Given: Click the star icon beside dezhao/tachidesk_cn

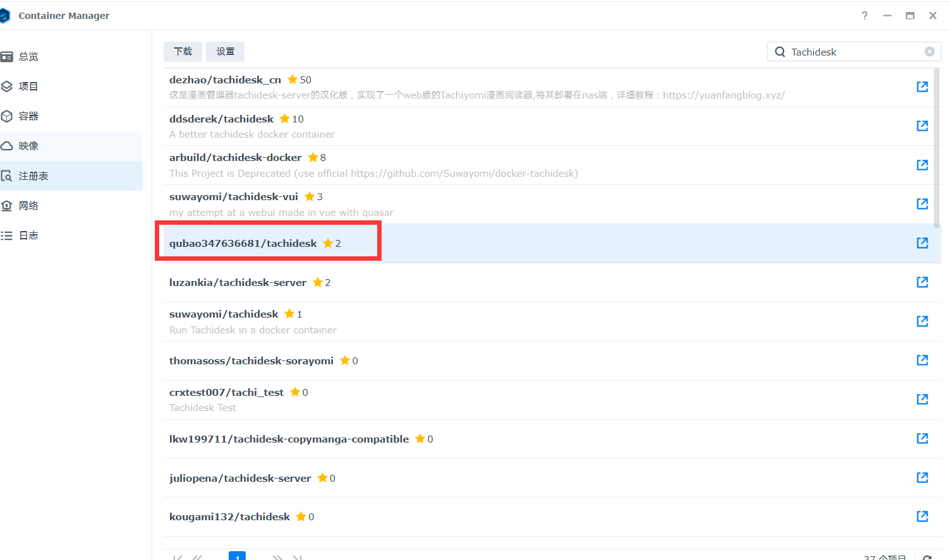Looking at the screenshot, I should pyautogui.click(x=293, y=80).
